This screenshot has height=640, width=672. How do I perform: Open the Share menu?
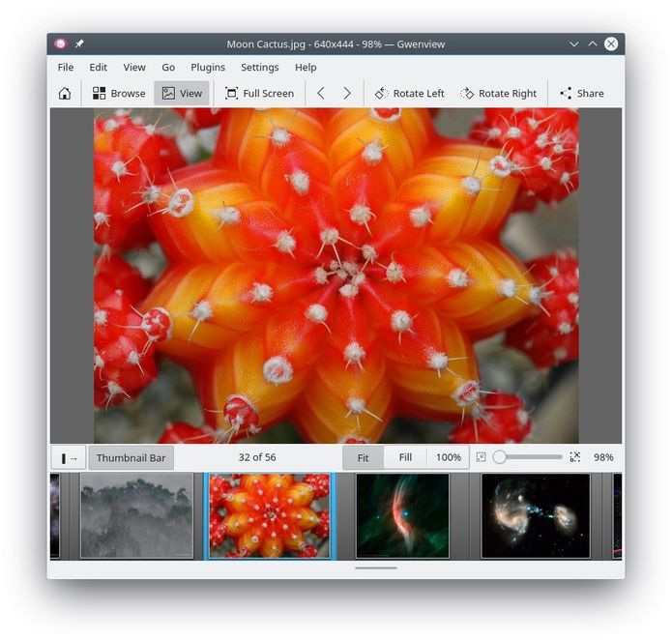(x=582, y=93)
